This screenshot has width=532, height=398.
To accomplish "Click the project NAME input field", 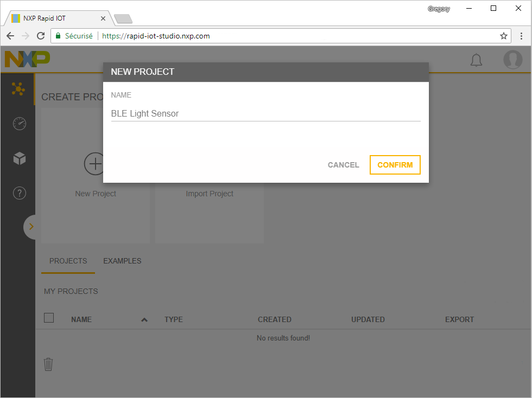I will tap(265, 113).
